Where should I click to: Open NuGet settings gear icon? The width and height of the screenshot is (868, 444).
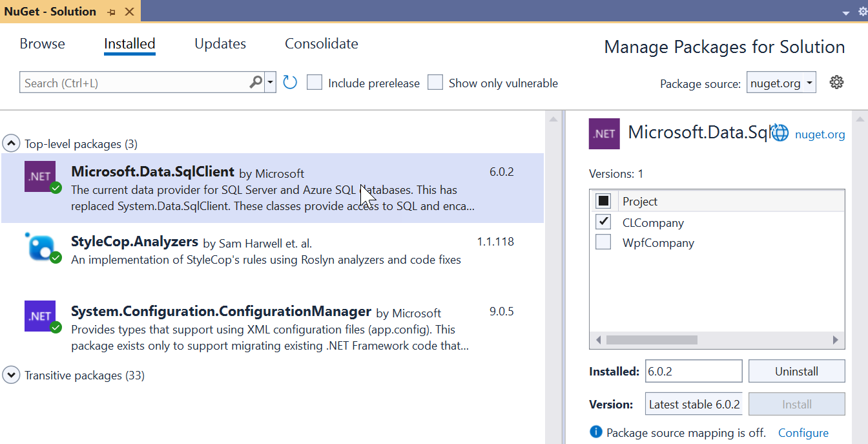[836, 83]
